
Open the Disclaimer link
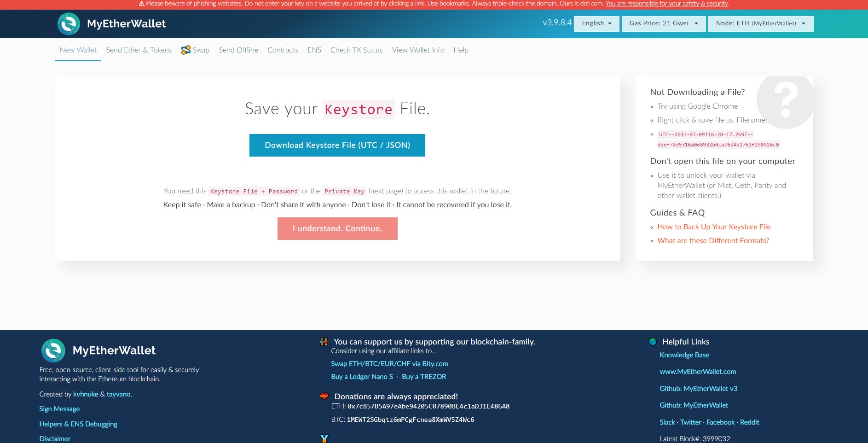coord(55,439)
